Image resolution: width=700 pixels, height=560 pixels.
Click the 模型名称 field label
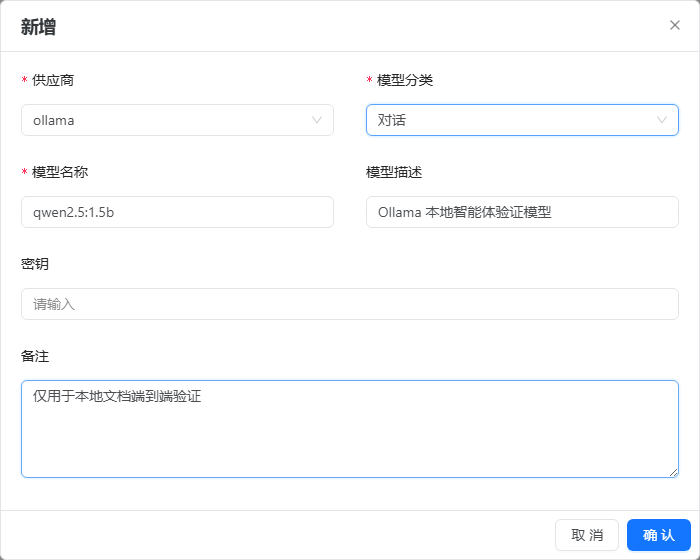(x=60, y=172)
